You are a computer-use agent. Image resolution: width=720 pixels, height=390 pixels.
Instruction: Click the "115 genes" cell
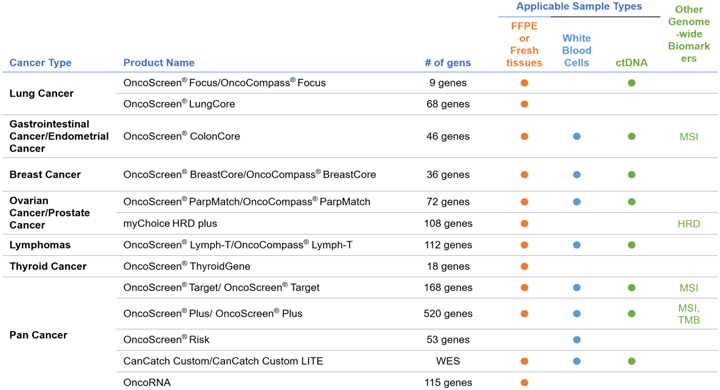pyautogui.click(x=448, y=383)
